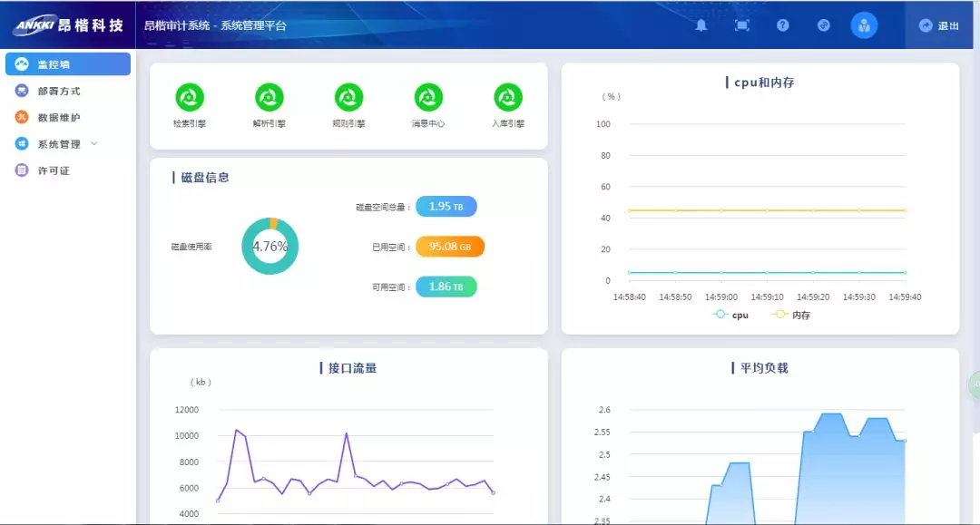The height and width of the screenshot is (525, 980).
Task: Click the user avatar icon
Action: coord(864,25)
